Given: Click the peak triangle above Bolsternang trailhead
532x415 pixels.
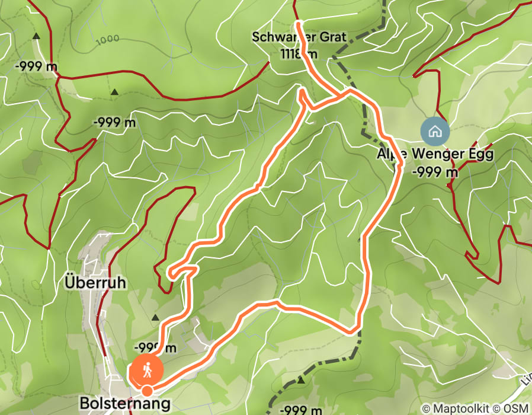Looking at the screenshot, I should [155, 318].
